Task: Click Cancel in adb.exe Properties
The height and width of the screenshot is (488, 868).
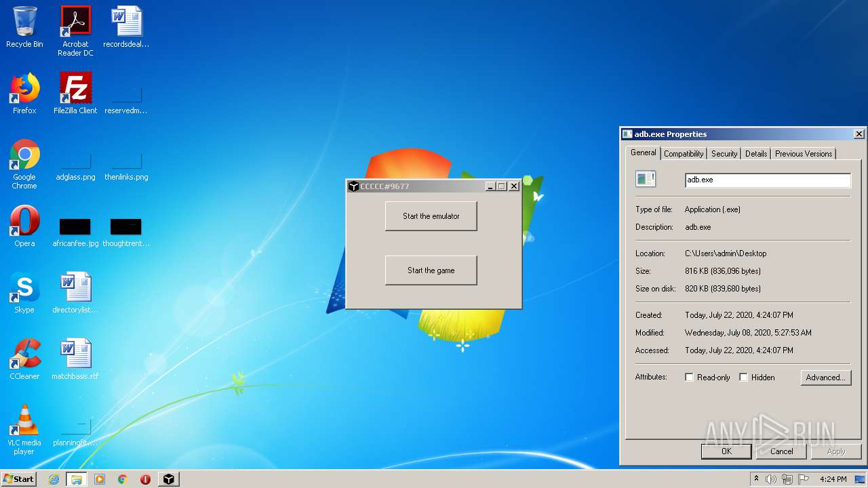Action: [781, 451]
